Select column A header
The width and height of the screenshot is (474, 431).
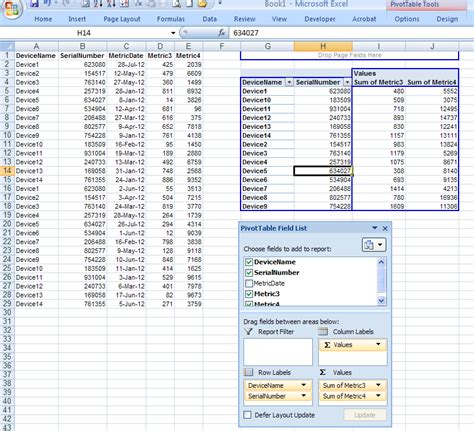[x=36, y=46]
